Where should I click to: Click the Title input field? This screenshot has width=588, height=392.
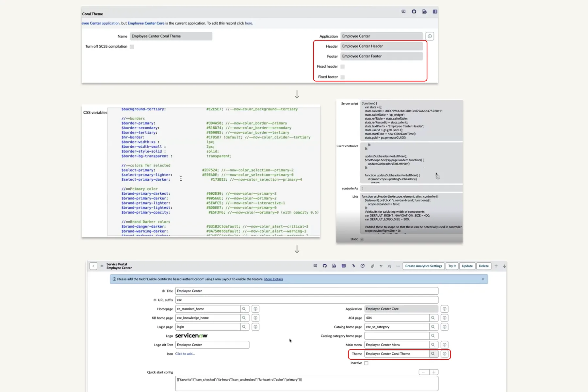pyautogui.click(x=307, y=291)
